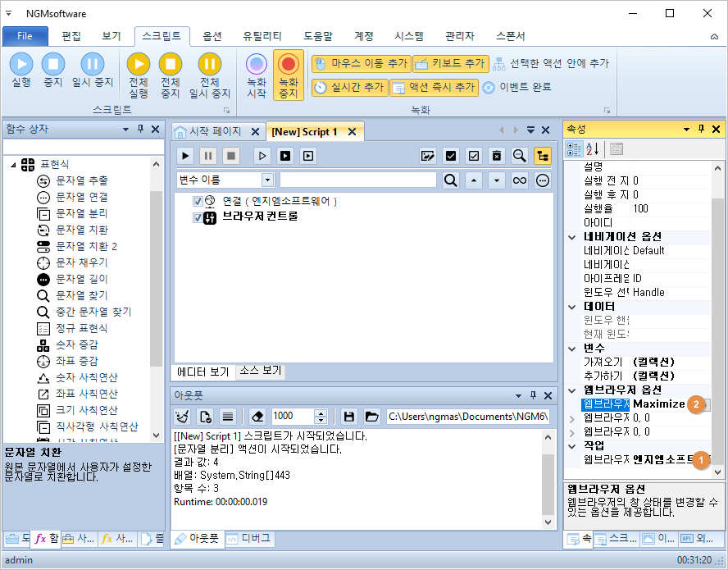Pin the 함수 상자 panel
The width and height of the screenshot is (728, 570).
pyautogui.click(x=141, y=129)
